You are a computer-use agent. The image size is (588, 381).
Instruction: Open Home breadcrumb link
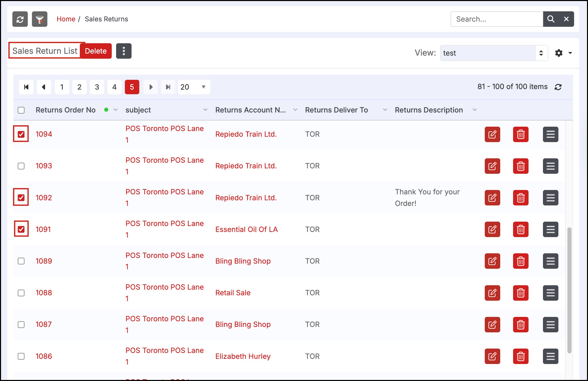coord(66,19)
